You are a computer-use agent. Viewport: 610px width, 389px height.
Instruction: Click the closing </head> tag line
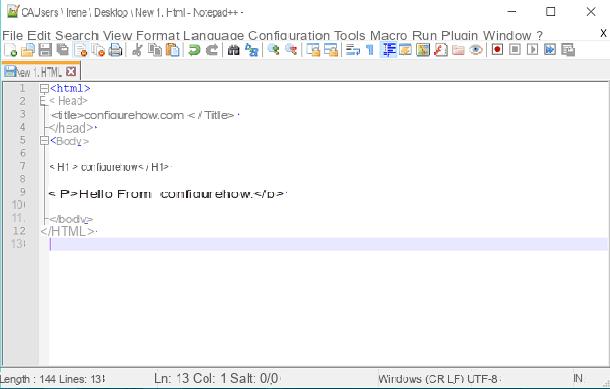72,128
